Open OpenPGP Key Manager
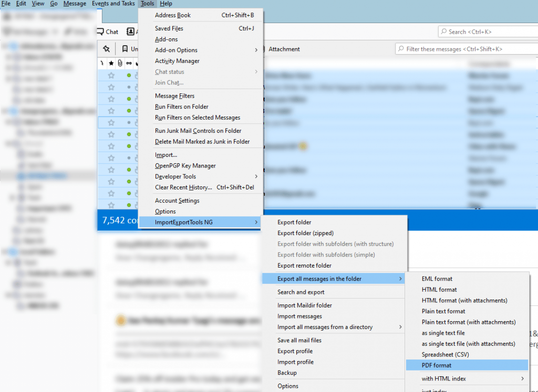 point(200,166)
